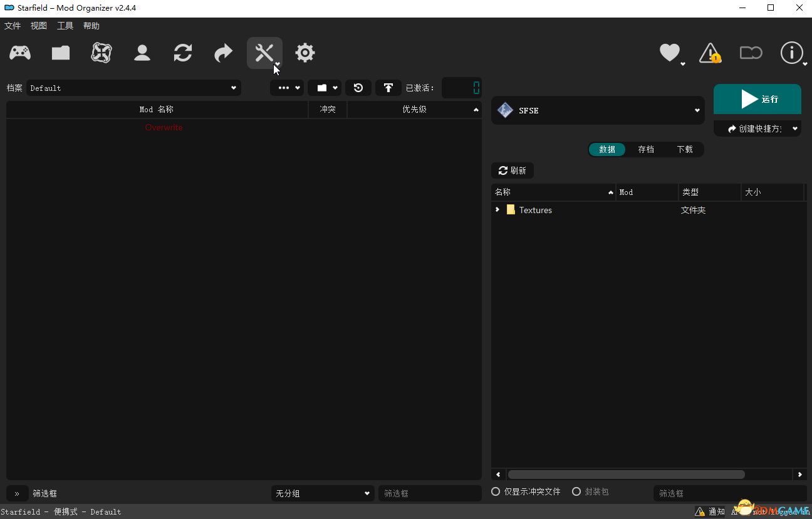This screenshot has height=519, width=812.
Task: Click the 运行 run button
Action: 757,99
